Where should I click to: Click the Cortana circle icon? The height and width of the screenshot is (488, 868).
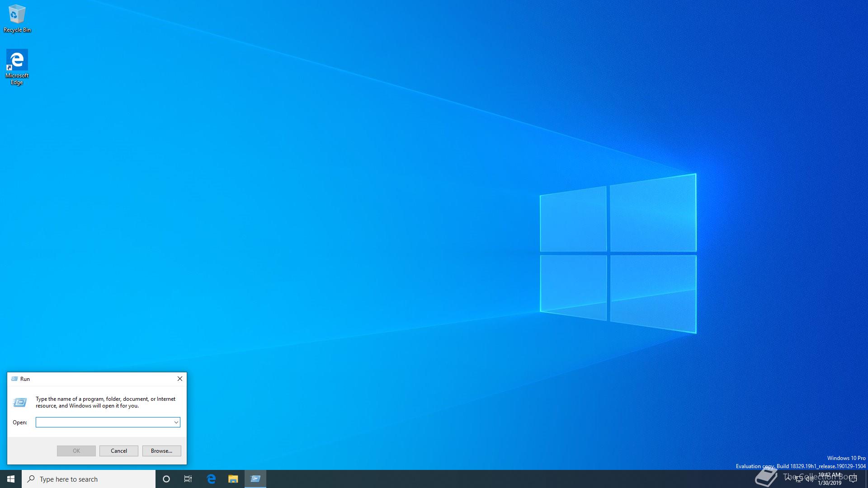point(166,479)
